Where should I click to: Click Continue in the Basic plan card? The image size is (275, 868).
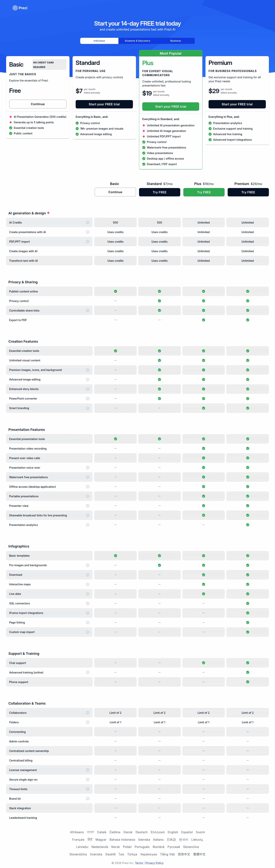[x=38, y=104]
